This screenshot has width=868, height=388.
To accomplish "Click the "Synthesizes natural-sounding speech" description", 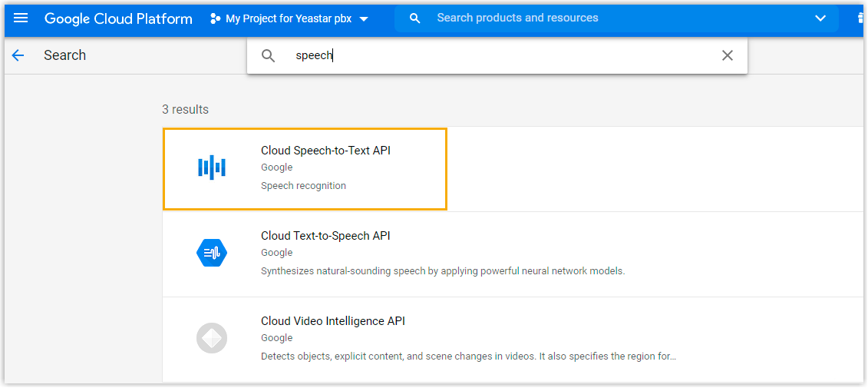I will coord(443,271).
